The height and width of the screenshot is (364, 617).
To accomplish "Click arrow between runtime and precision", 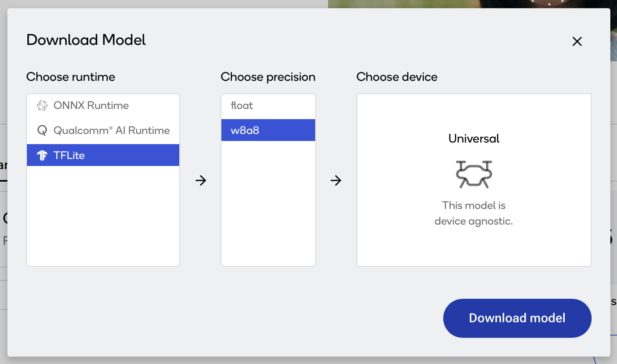I will pyautogui.click(x=201, y=180).
